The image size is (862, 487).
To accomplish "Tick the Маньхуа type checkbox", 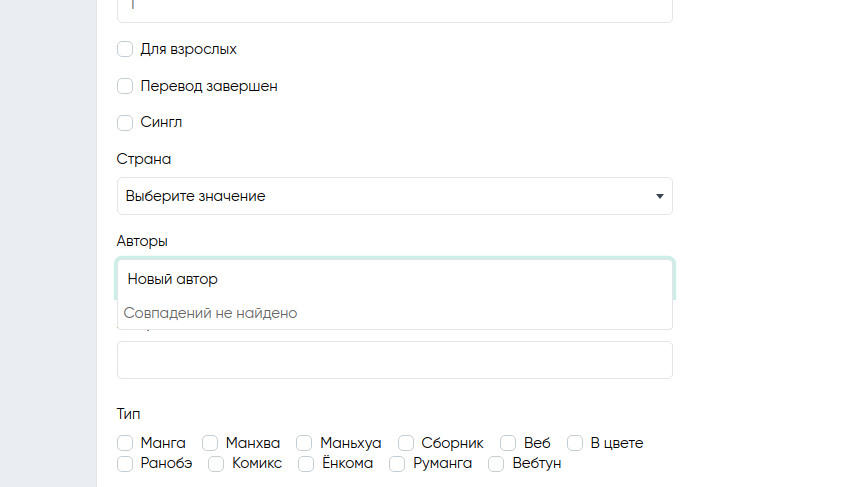I will coord(304,443).
